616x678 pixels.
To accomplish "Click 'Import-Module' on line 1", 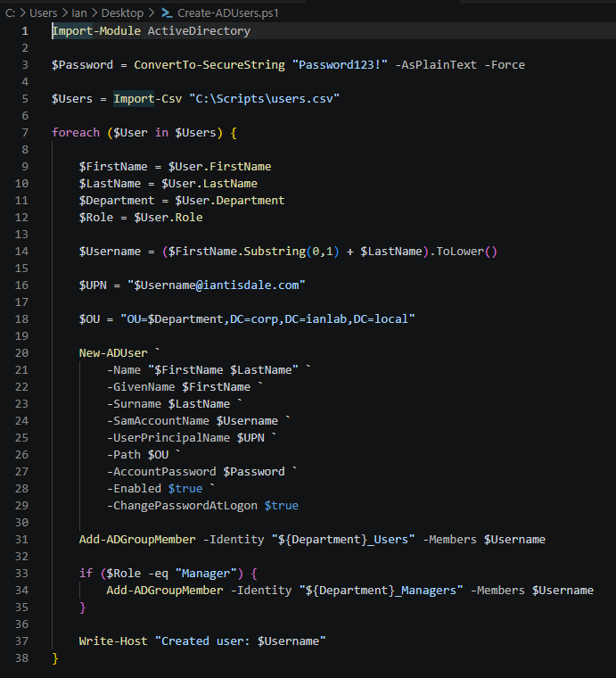I will [96, 31].
